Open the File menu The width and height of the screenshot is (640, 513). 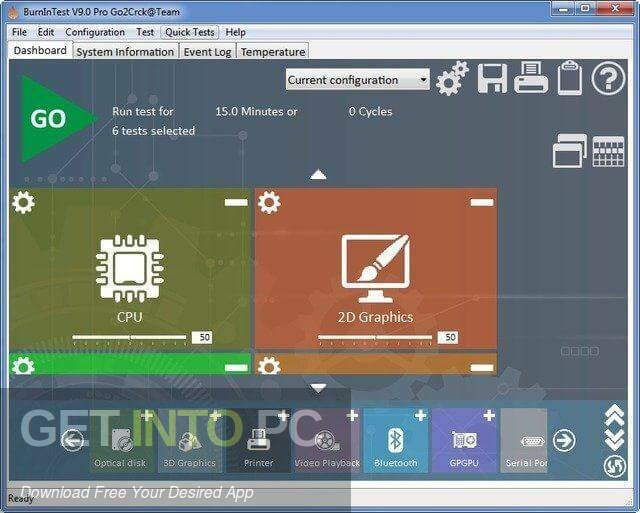[19, 32]
